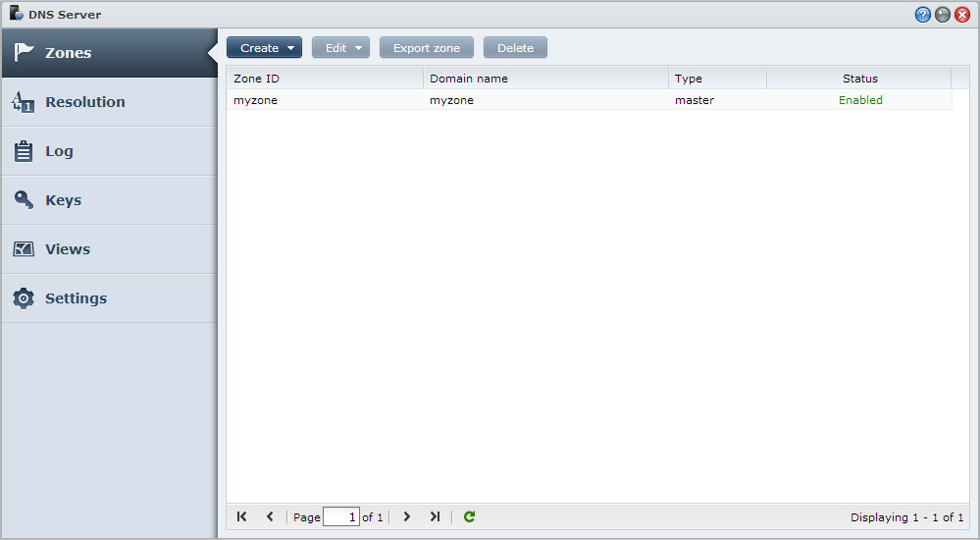Screen dimensions: 980x540
Task: Close the DNS Server window
Action: pyautogui.click(x=962, y=15)
